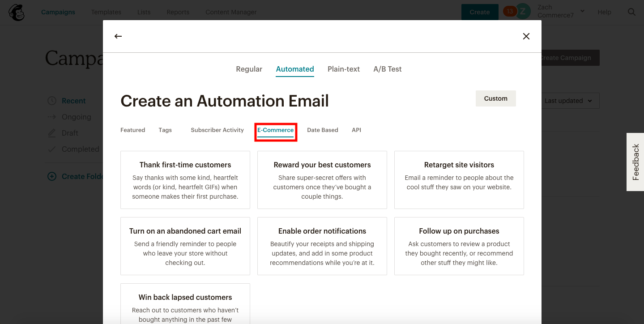
Task: Filter campaigns by Completed
Action: pyautogui.click(x=81, y=149)
